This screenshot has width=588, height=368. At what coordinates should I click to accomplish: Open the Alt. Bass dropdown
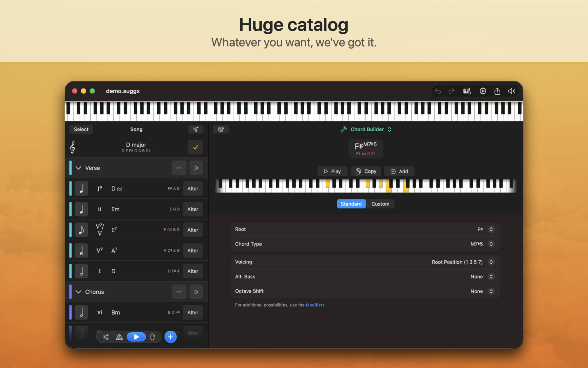(x=491, y=277)
